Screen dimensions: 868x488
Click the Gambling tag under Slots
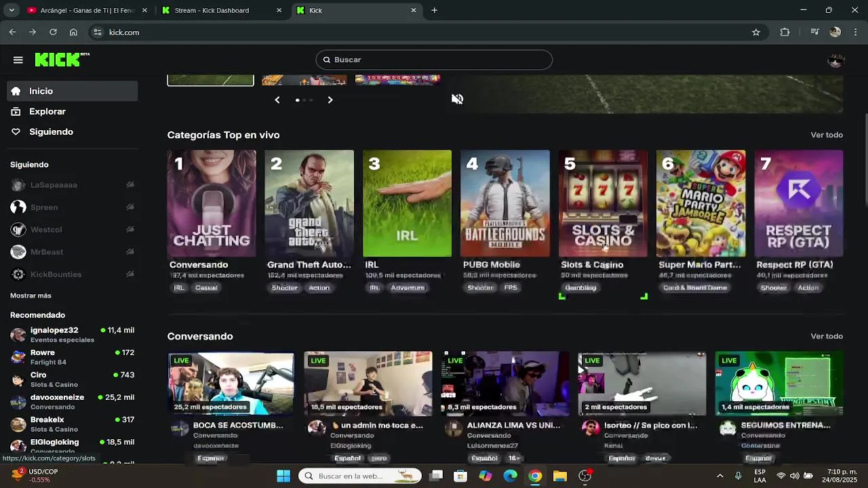[580, 287]
